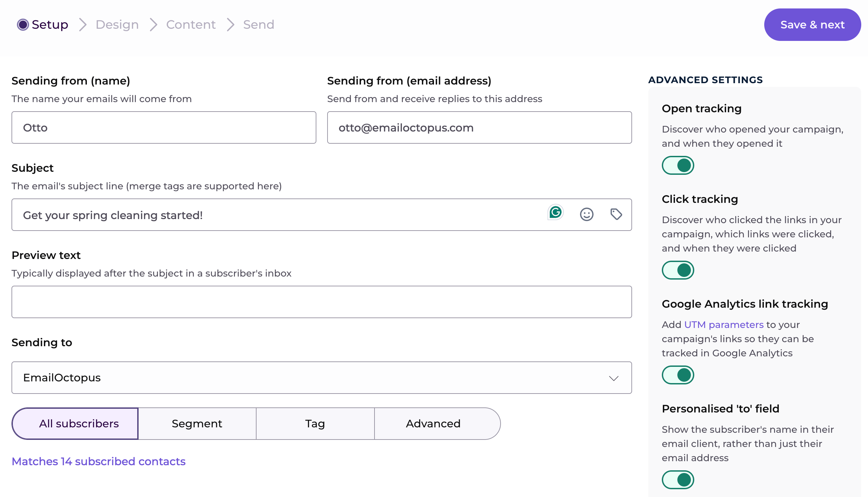Click the Setup step circle indicator

[23, 25]
